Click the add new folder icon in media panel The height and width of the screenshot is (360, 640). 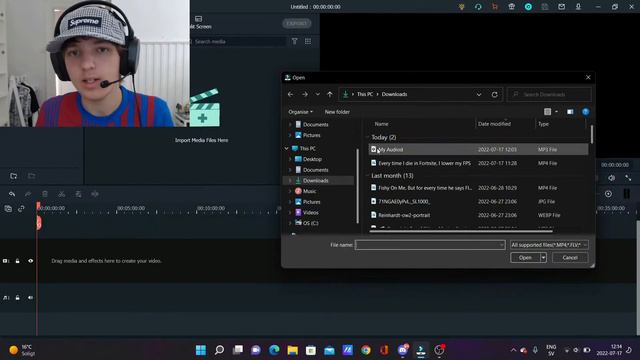pos(13,176)
